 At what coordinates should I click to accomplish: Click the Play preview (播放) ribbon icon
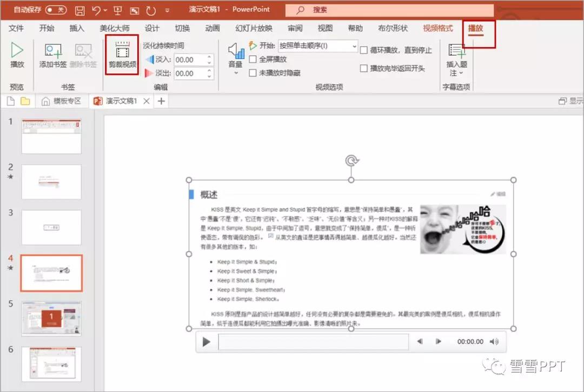pos(17,51)
